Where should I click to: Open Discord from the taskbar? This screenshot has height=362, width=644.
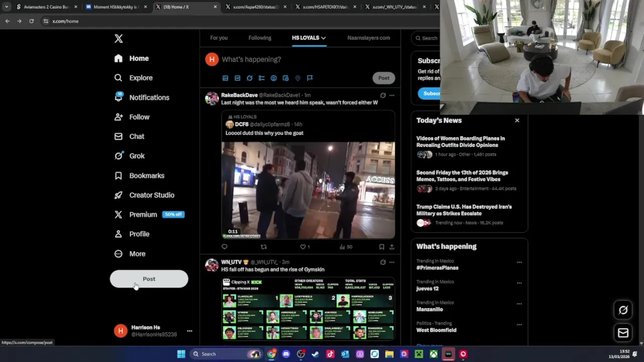click(286, 354)
